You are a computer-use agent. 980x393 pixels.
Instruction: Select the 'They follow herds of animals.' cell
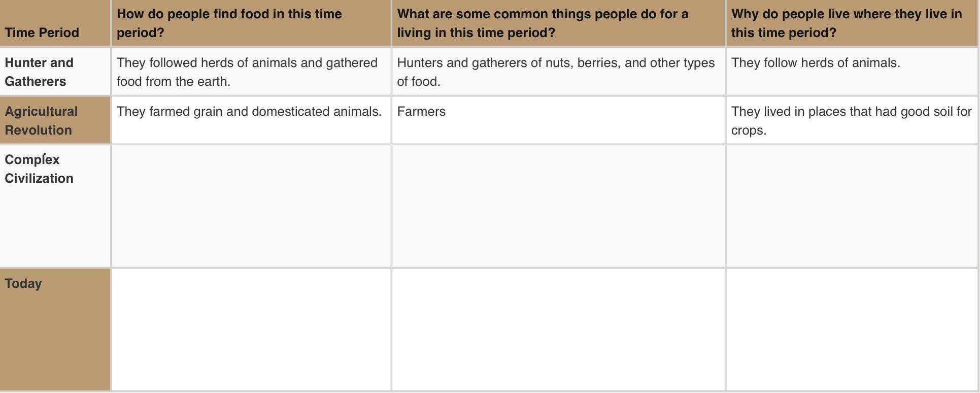point(852,72)
